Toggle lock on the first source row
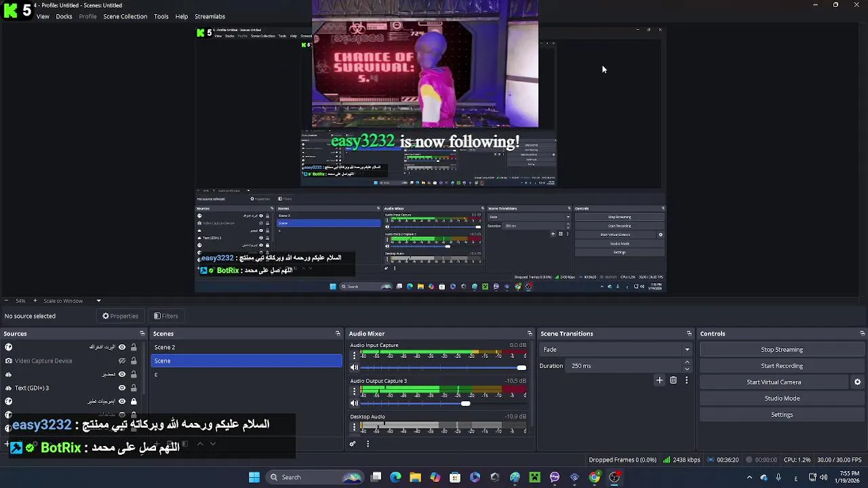868x488 pixels. tap(134, 347)
